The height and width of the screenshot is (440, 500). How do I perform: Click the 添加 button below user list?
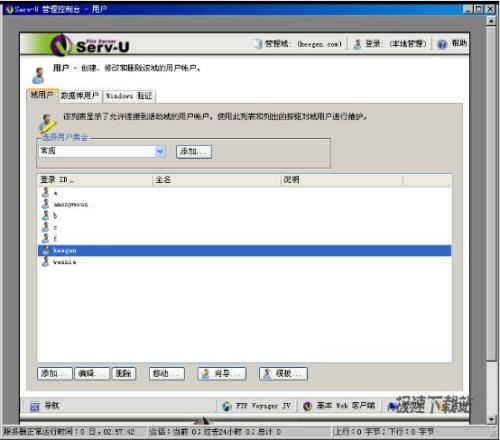tap(54, 374)
